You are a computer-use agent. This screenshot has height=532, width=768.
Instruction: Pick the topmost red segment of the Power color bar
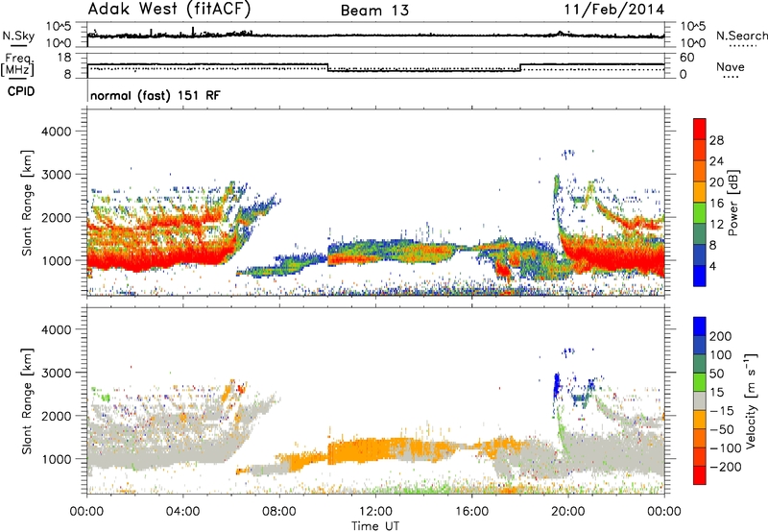point(700,130)
